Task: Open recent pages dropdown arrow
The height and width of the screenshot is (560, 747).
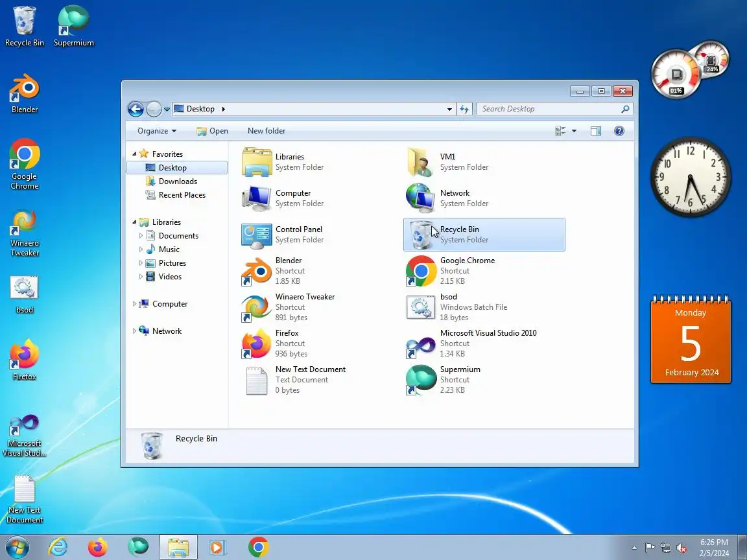Action: pos(167,109)
